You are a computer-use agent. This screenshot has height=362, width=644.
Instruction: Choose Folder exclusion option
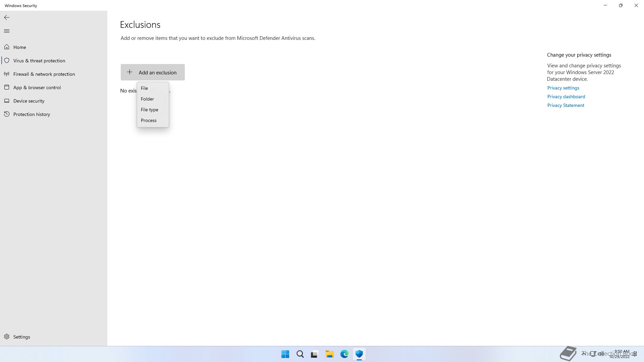click(x=147, y=99)
